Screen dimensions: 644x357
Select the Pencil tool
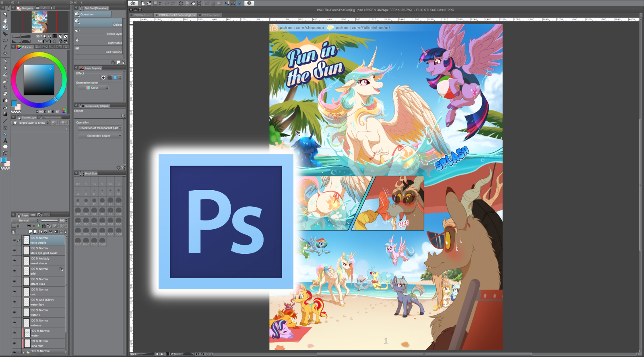5,68
